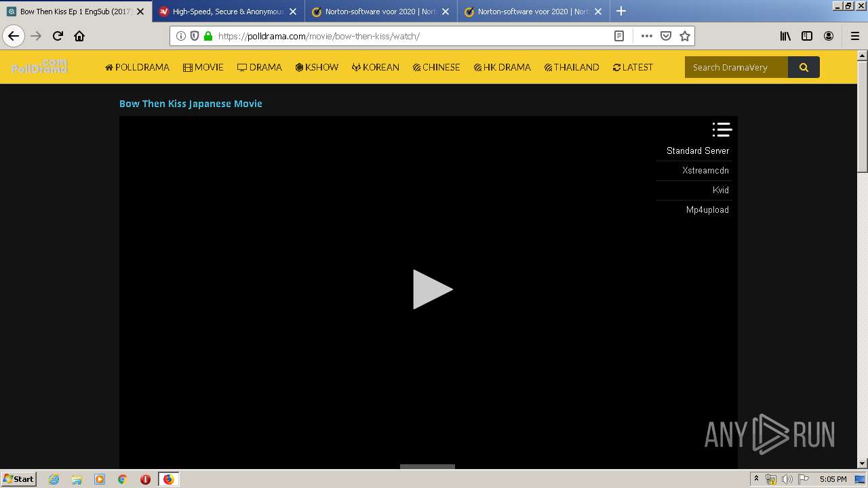Open the THAILAND menu item
The height and width of the screenshot is (488, 868).
pyautogui.click(x=572, y=67)
